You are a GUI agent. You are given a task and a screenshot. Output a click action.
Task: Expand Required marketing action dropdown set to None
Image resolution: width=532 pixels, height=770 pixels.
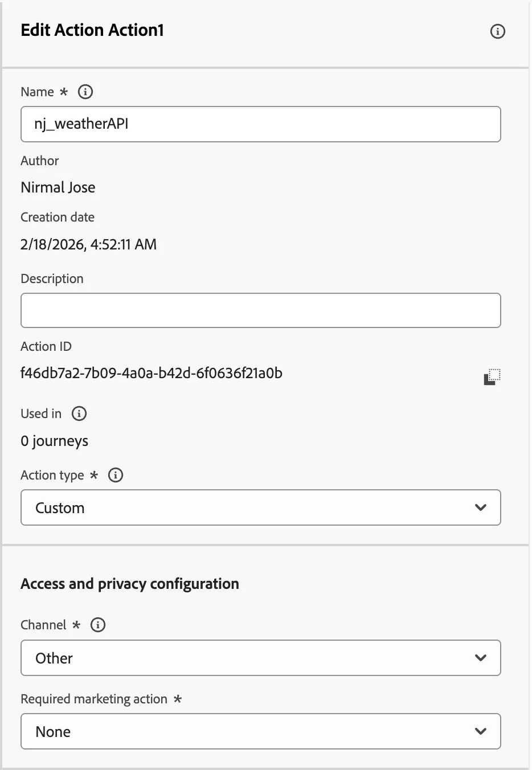[x=261, y=731]
